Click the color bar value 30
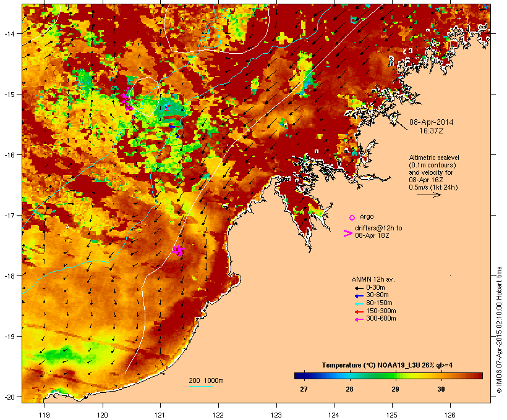The width and height of the screenshot is (507, 420). [441, 389]
